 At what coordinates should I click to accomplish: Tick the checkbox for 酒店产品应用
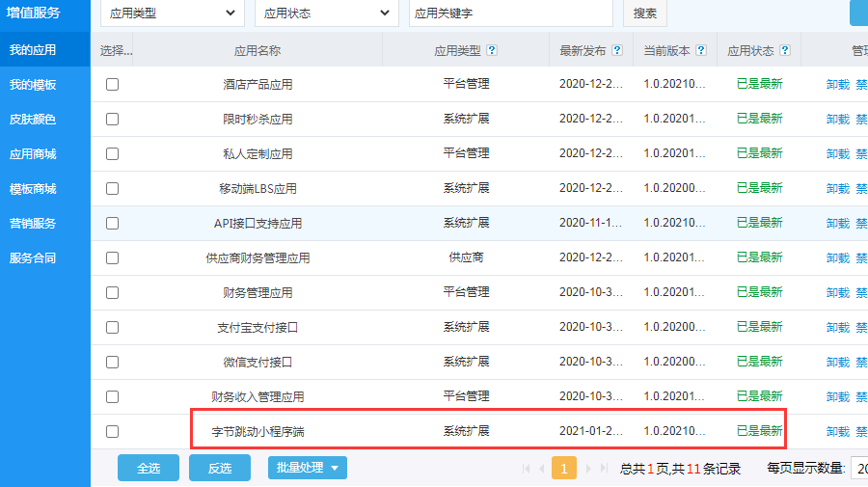pyautogui.click(x=112, y=84)
